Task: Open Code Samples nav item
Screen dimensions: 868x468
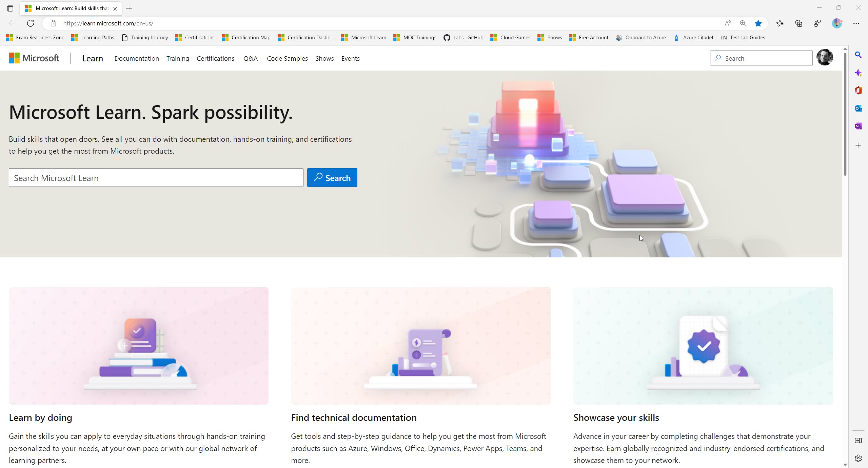Action: point(287,58)
